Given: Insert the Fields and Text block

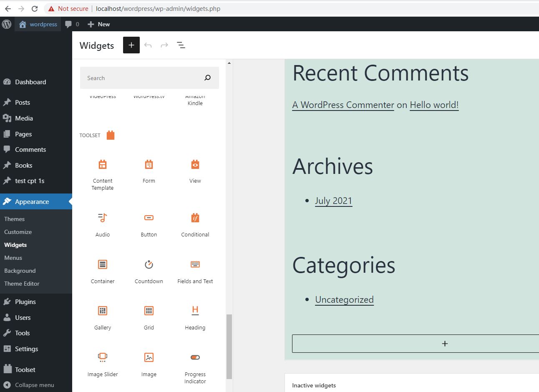Looking at the screenshot, I should (x=195, y=271).
